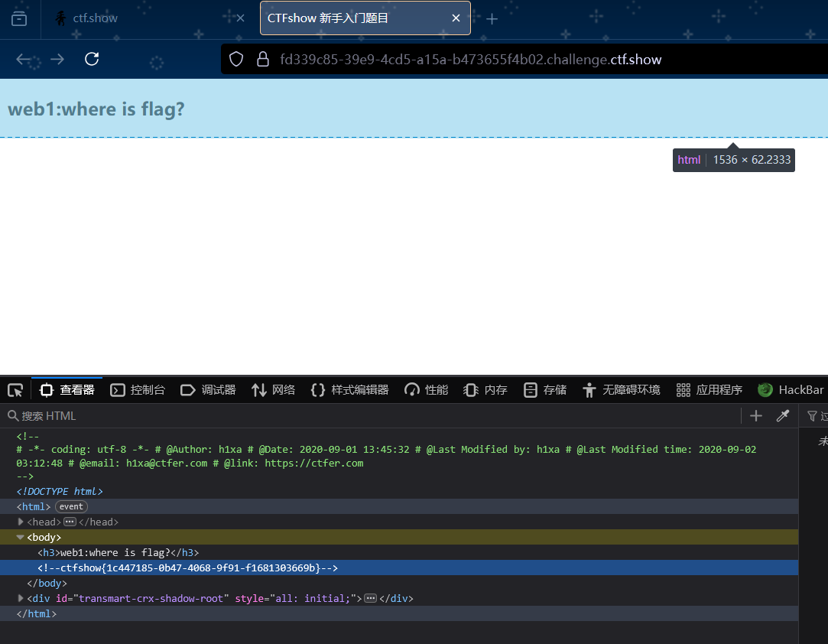
Task: Open the tracking protection shield icon
Action: pyautogui.click(x=236, y=59)
